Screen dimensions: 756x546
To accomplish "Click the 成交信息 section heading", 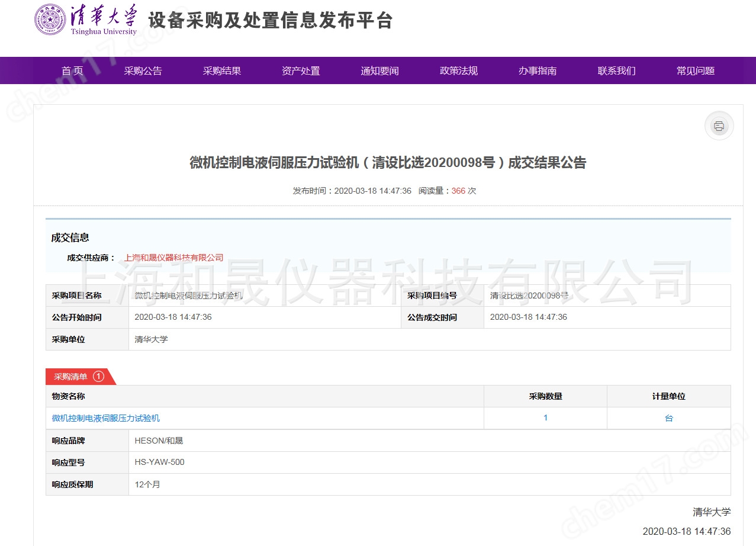I will click(70, 238).
